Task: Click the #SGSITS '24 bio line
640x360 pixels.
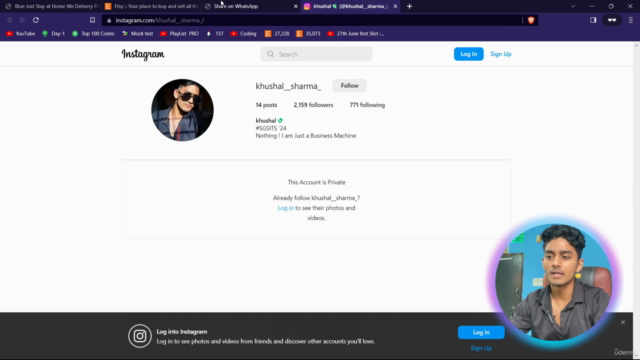Action: tap(271, 128)
